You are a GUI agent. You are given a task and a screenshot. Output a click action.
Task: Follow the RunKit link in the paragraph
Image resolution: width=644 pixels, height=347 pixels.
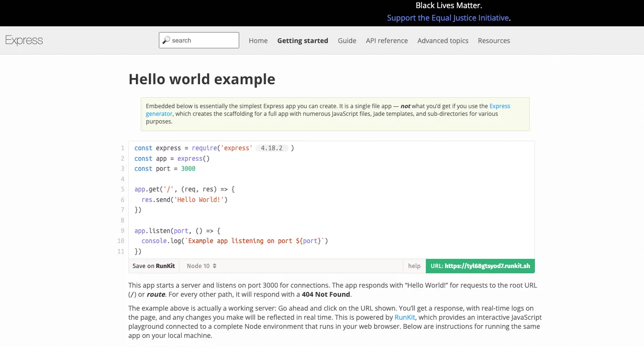pyautogui.click(x=405, y=317)
